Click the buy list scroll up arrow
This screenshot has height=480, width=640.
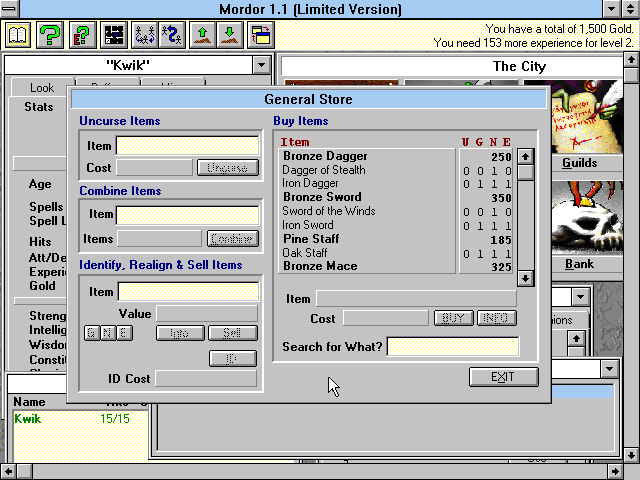pyautogui.click(x=525, y=157)
